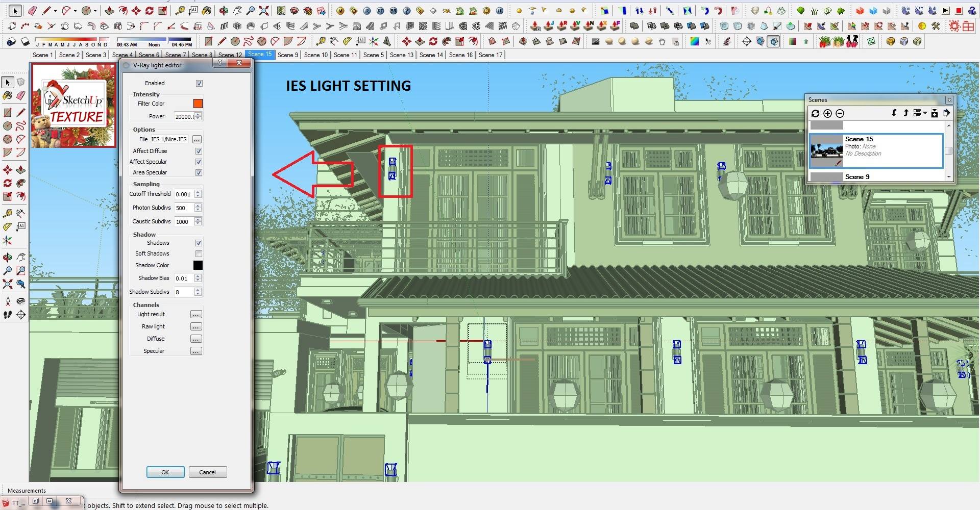The image size is (980, 510).
Task: Activate the Zoom Extents tool in top toolbar
Action: (264, 10)
